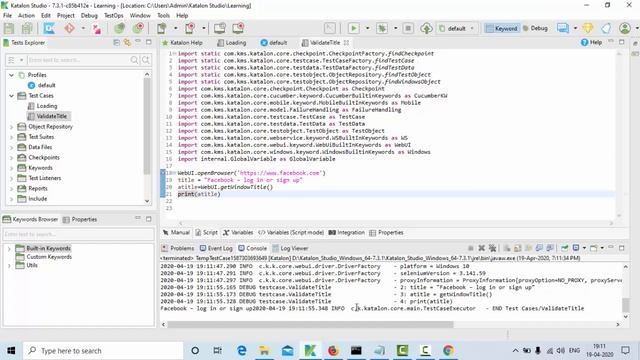Click the Record Mobile device icon
The image size is (640, 360).
click(x=190, y=28)
